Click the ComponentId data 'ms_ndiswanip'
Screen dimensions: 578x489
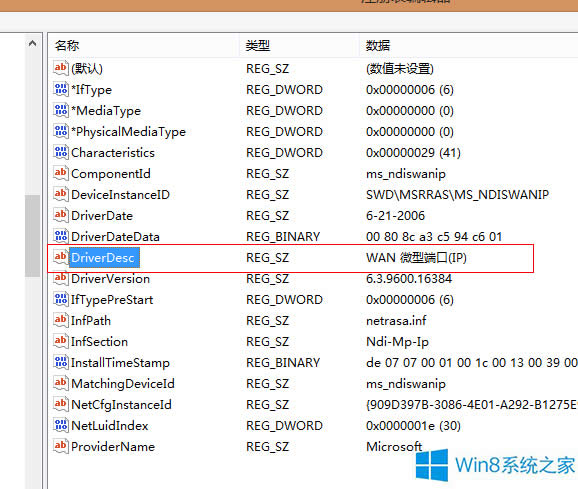click(x=406, y=174)
